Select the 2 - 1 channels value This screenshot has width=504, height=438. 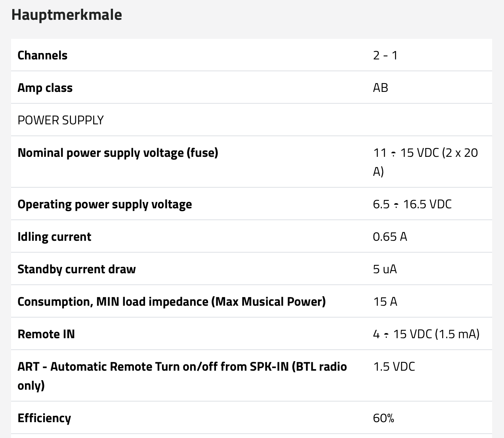tap(385, 55)
